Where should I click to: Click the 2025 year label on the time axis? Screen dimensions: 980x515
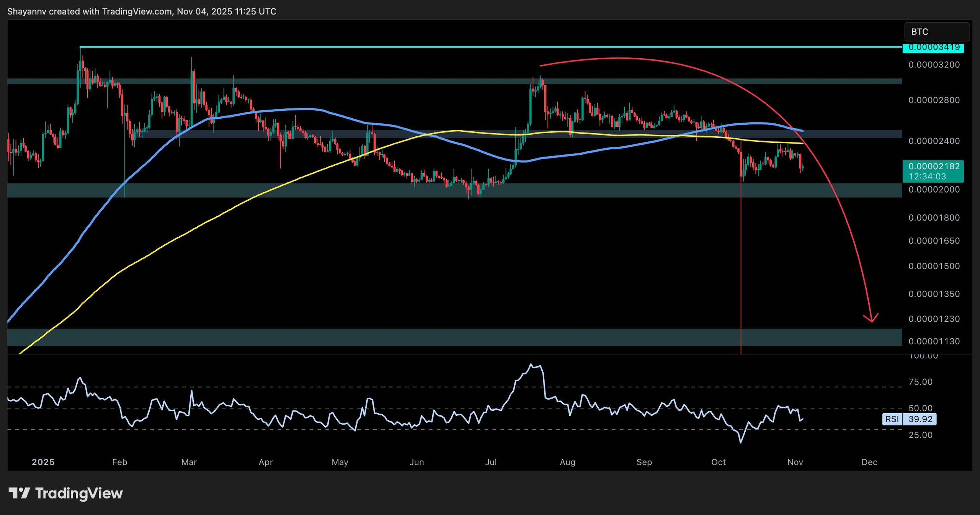point(43,462)
